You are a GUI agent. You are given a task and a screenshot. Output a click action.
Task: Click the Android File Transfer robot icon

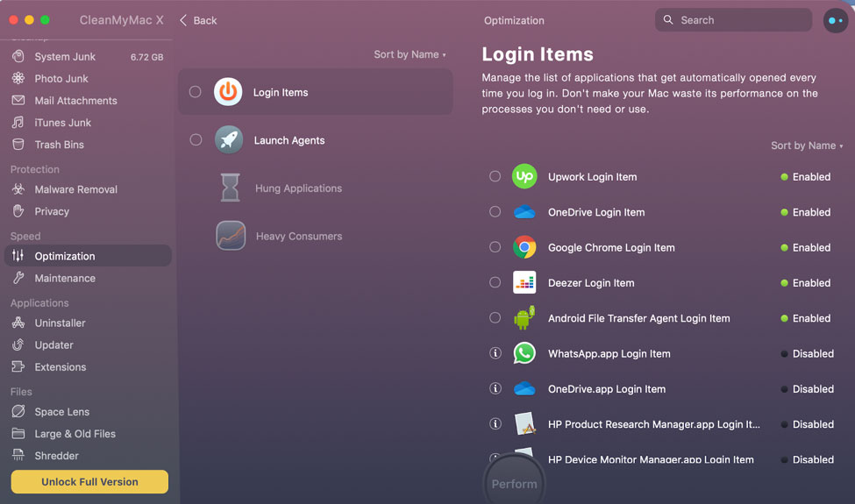(x=524, y=317)
